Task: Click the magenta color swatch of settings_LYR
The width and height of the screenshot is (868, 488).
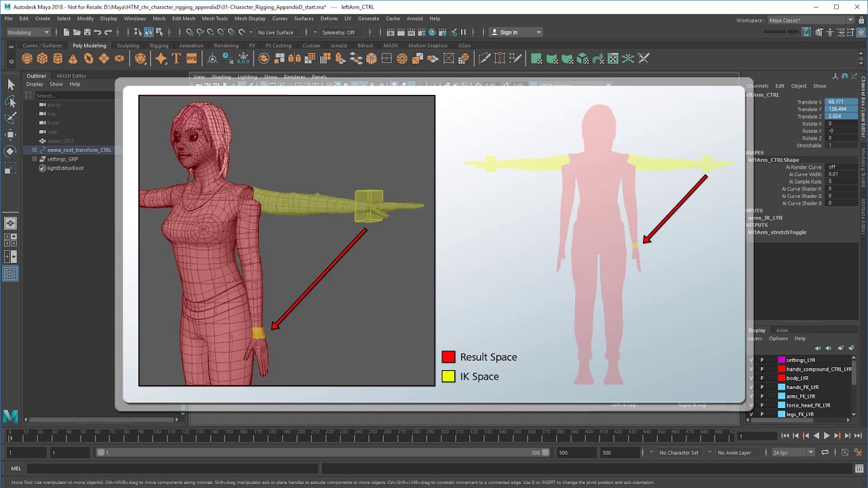Action: (781, 360)
